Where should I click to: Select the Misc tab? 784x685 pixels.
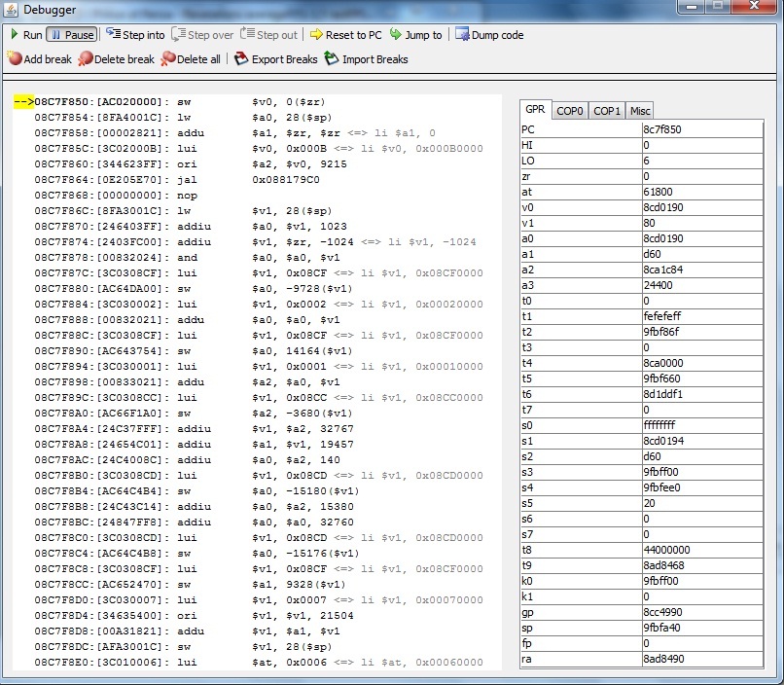[639, 111]
